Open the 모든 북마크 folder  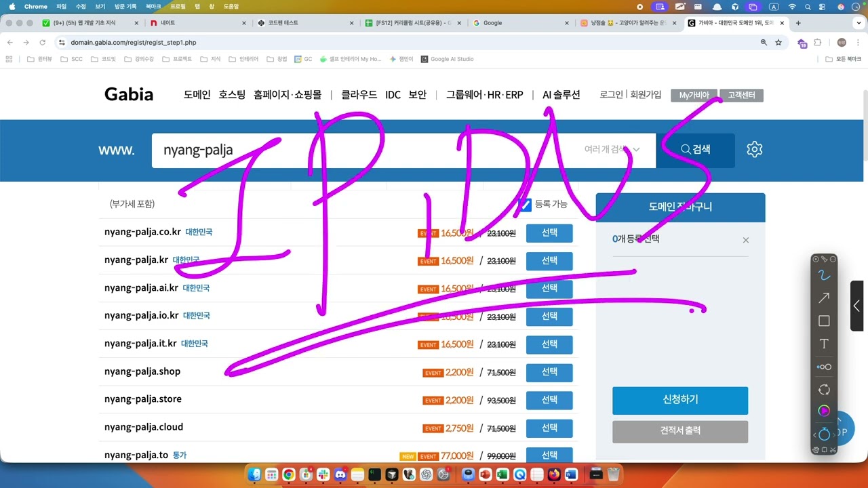point(844,59)
